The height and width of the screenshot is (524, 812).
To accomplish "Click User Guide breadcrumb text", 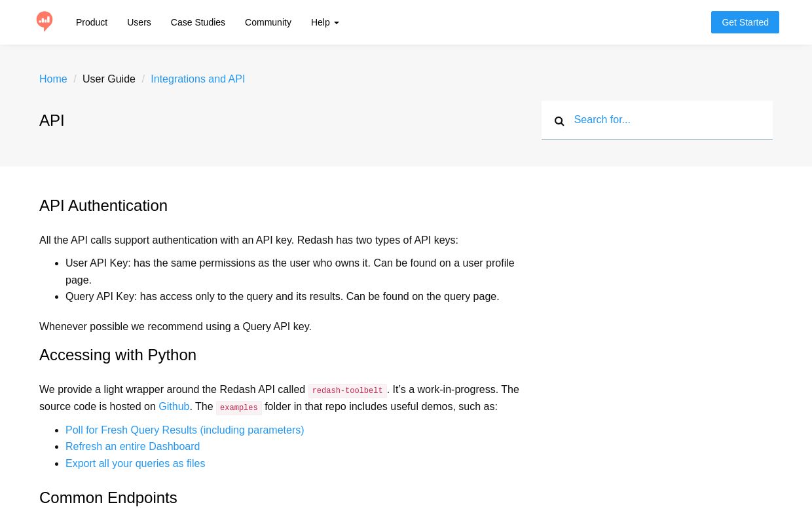I will point(109,79).
